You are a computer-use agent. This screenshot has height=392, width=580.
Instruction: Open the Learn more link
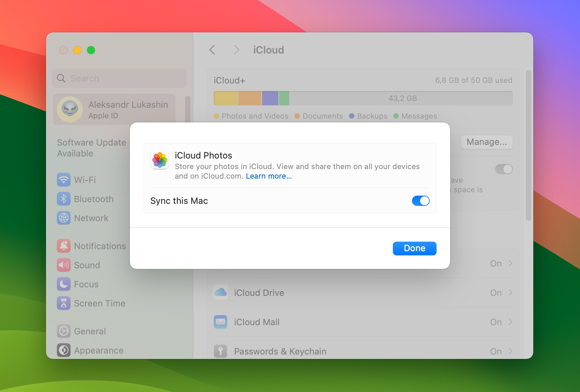[269, 176]
